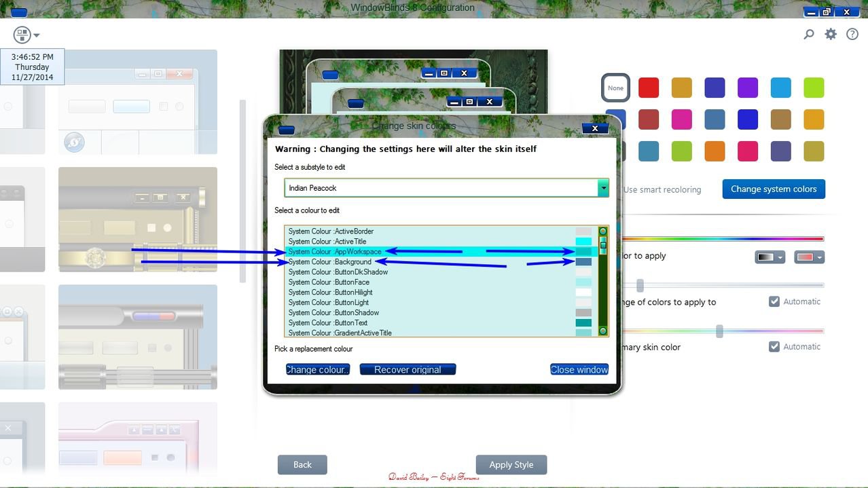
Task: Click the Recover original button
Action: click(408, 369)
